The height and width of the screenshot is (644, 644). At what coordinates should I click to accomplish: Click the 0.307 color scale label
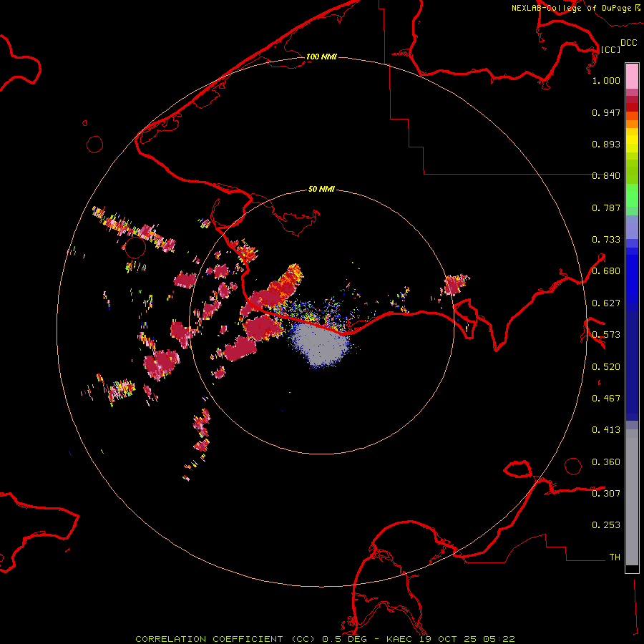(x=606, y=494)
